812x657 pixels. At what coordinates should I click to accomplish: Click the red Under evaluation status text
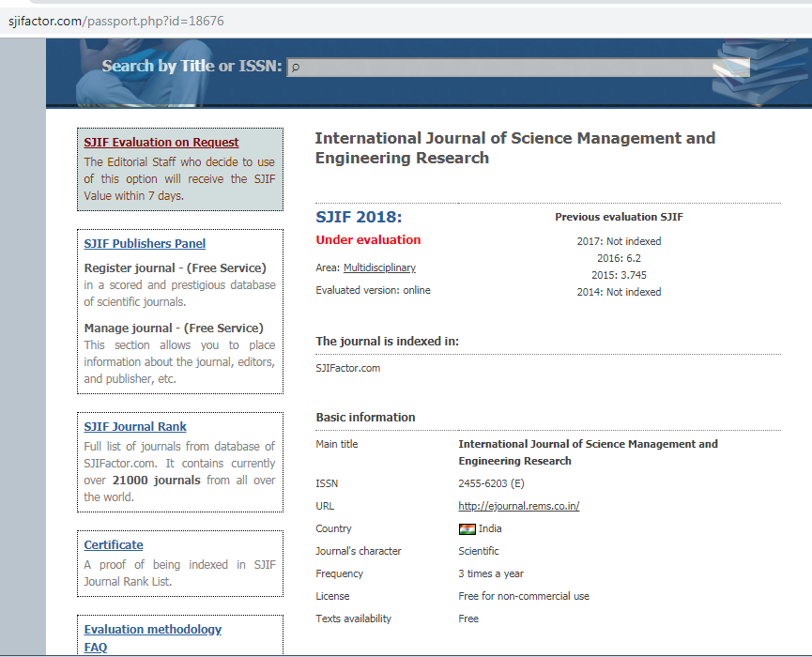coord(368,240)
